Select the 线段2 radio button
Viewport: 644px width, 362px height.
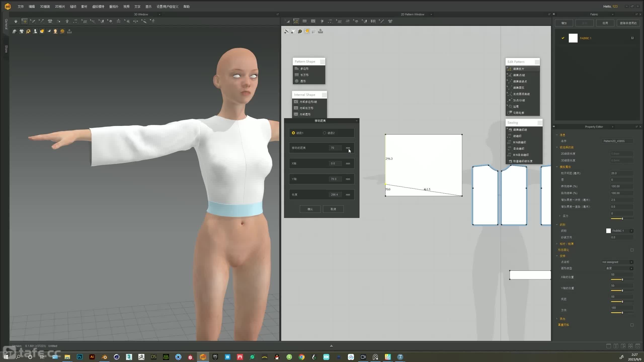[x=325, y=133]
